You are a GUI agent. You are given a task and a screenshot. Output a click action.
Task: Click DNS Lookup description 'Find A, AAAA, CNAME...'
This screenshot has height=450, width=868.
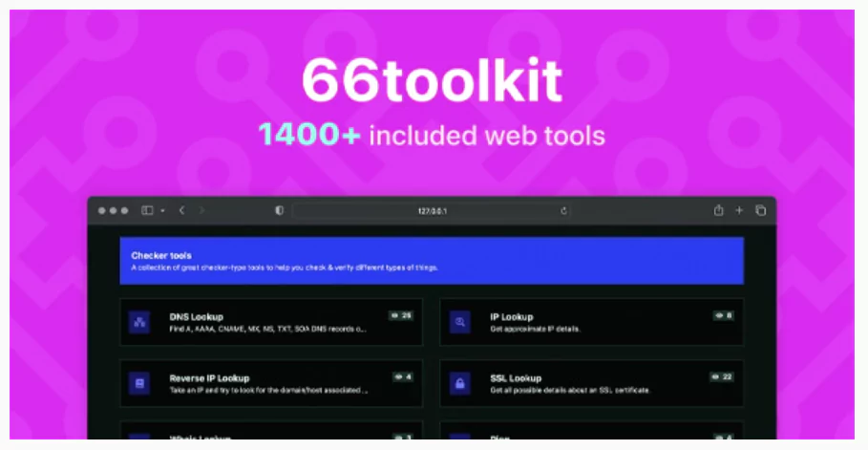pos(267,330)
